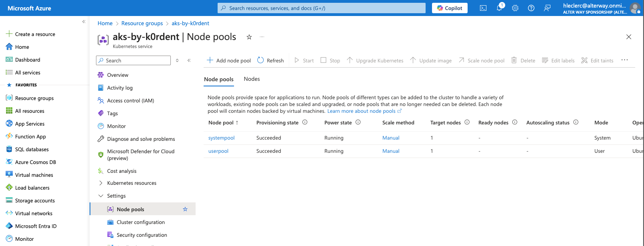Expand Kubernetes resources section
Viewport: 644px width, 246px height.
pyautogui.click(x=101, y=183)
